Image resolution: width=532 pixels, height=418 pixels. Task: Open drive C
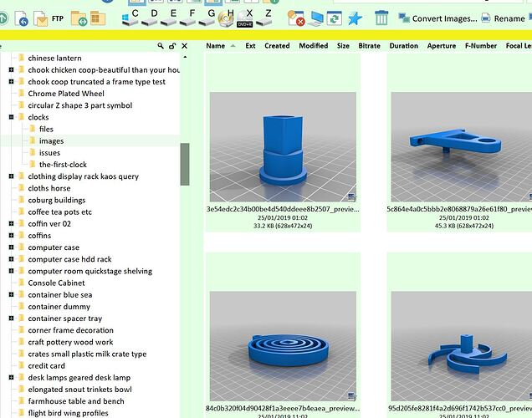130,18
